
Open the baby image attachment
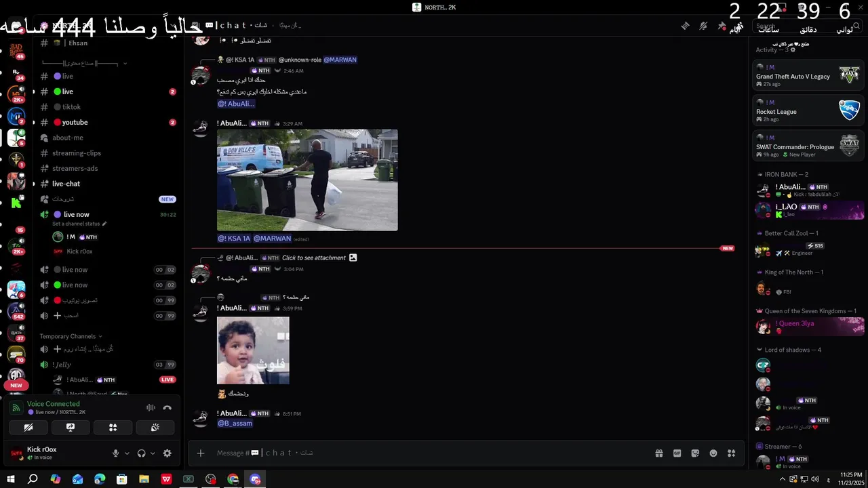[x=253, y=350]
